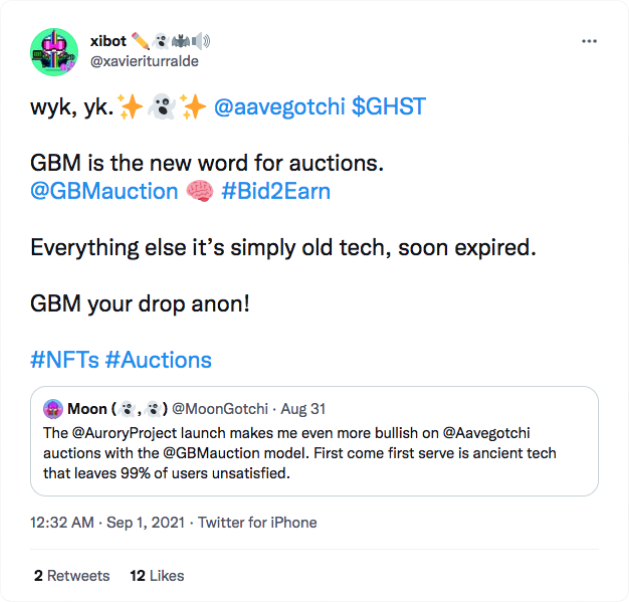629x602 pixels.
Task: Click the brain emoji in tweet
Action: [x=198, y=190]
